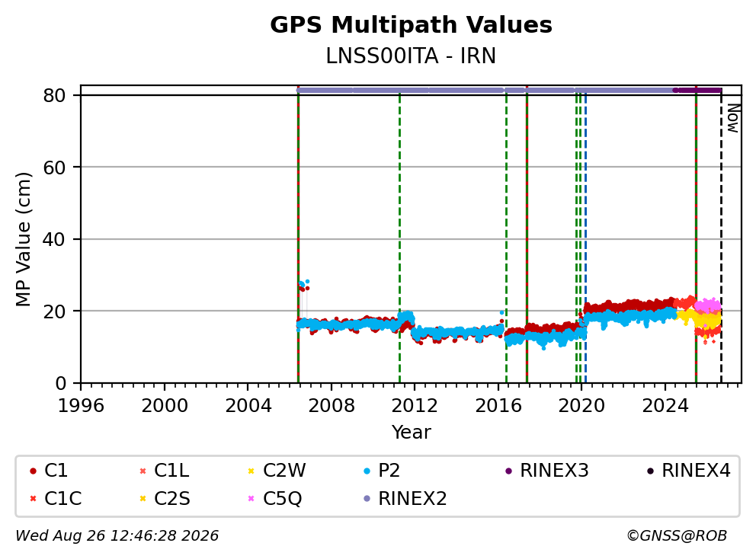Click the P2 legend entry

point(382,471)
